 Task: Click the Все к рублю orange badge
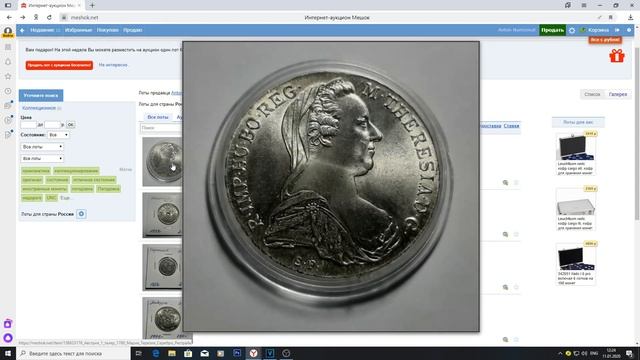[605, 40]
